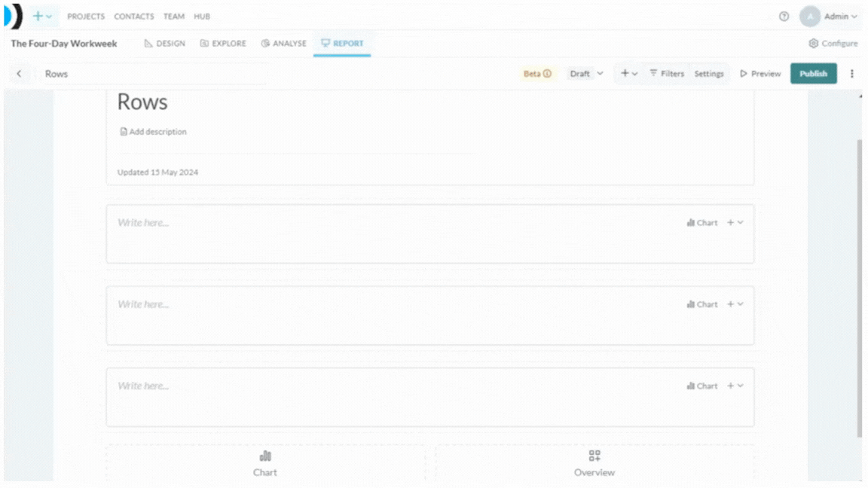This screenshot has width=868, height=488.
Task: Open report Settings
Action: [708, 74]
